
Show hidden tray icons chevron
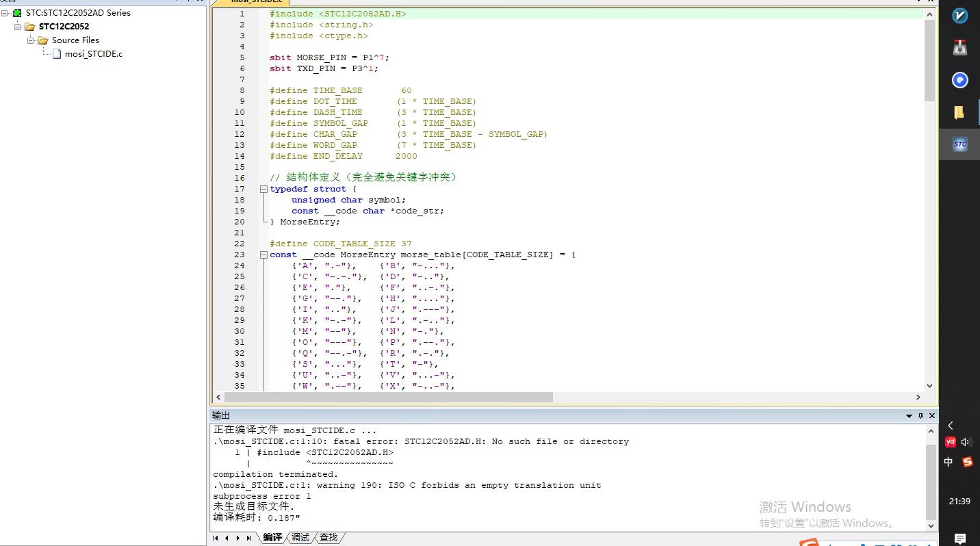[x=950, y=426]
